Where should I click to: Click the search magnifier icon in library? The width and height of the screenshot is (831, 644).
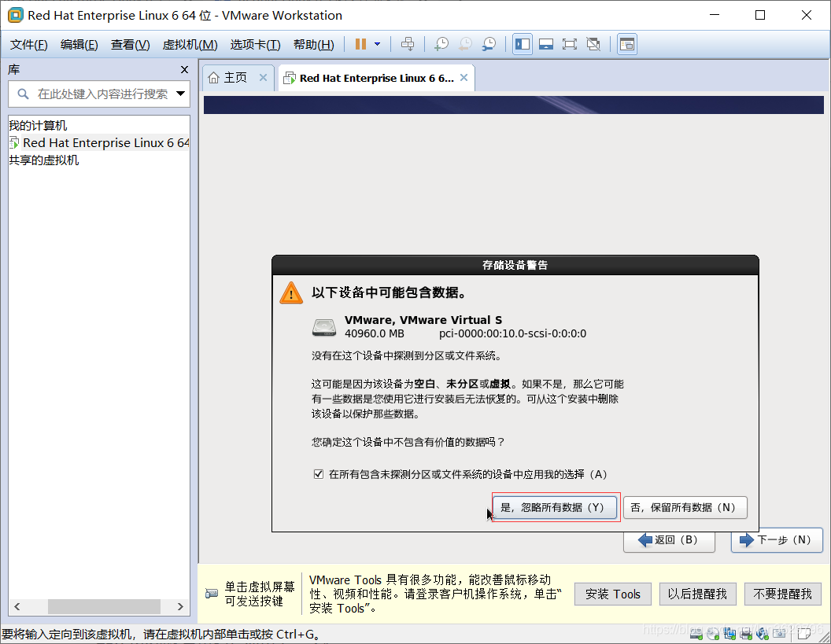[23, 94]
